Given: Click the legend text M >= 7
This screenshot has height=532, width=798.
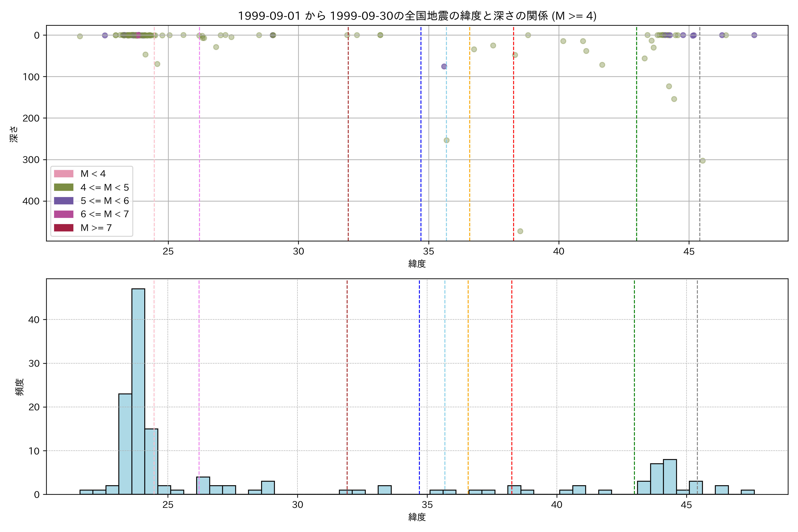Looking at the screenshot, I should point(96,228).
